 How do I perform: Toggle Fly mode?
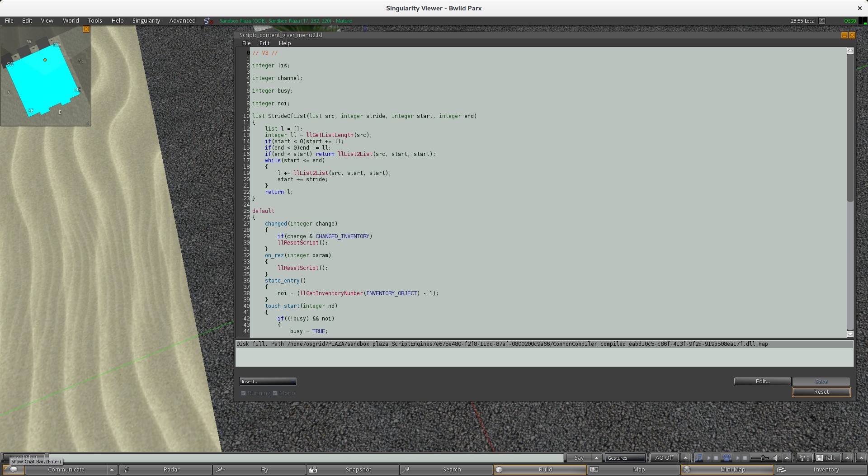click(x=259, y=470)
